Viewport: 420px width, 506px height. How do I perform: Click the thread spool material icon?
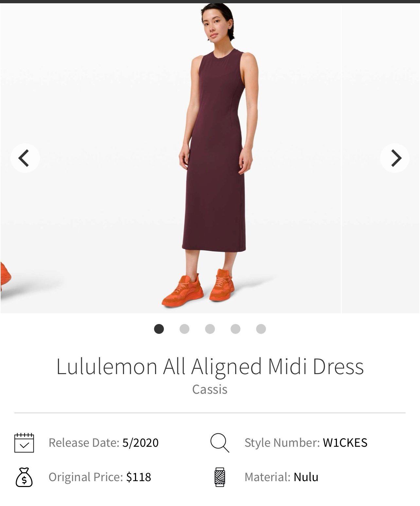pyautogui.click(x=220, y=477)
